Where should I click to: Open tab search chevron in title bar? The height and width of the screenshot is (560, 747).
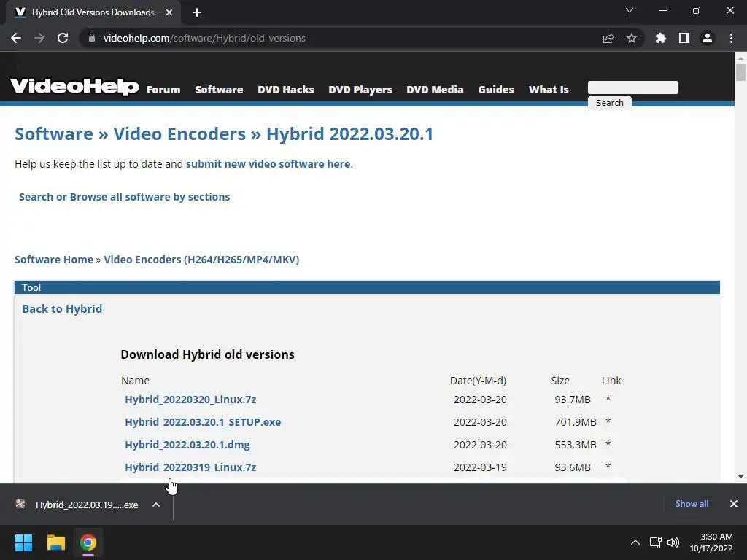[x=630, y=10]
